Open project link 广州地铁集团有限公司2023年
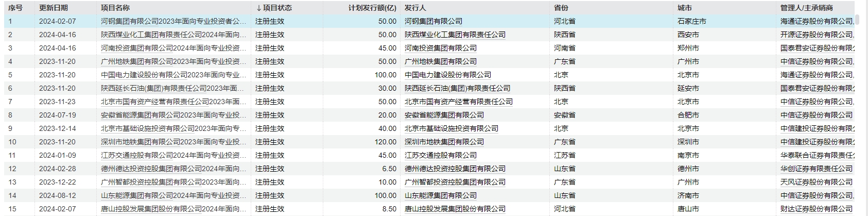 tap(174, 62)
